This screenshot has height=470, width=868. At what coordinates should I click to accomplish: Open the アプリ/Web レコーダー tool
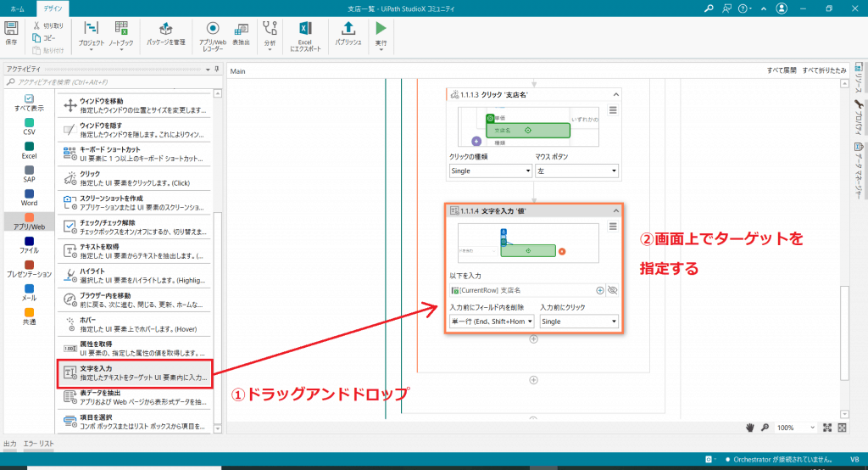coord(212,34)
